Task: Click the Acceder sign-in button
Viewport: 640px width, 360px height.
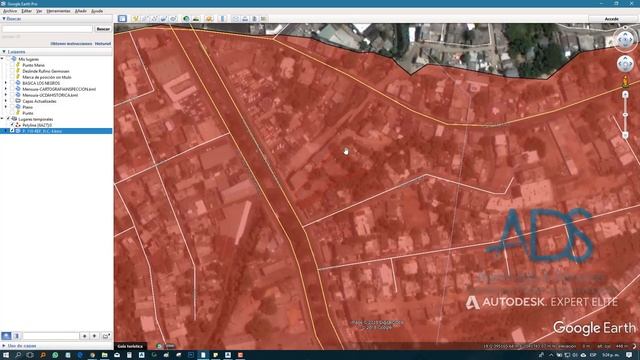Action: [611, 19]
